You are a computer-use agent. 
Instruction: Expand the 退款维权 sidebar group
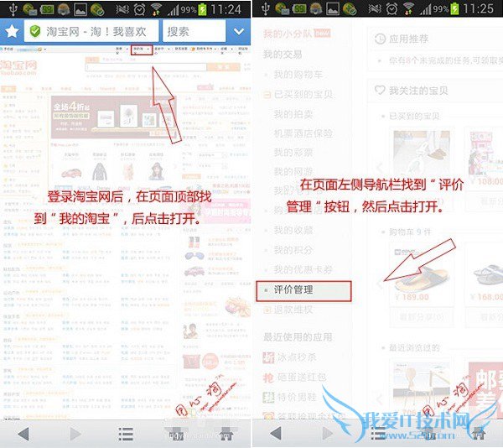pos(267,310)
